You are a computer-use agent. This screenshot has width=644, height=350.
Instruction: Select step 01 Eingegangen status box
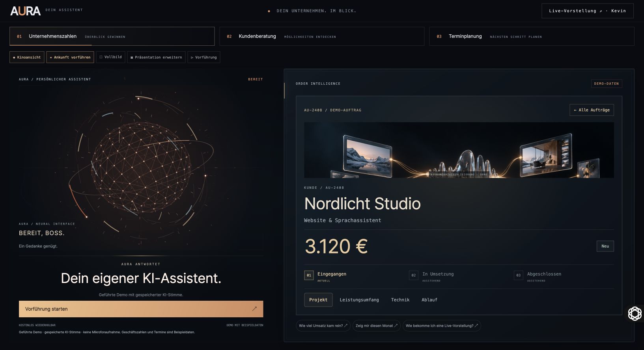(309, 275)
